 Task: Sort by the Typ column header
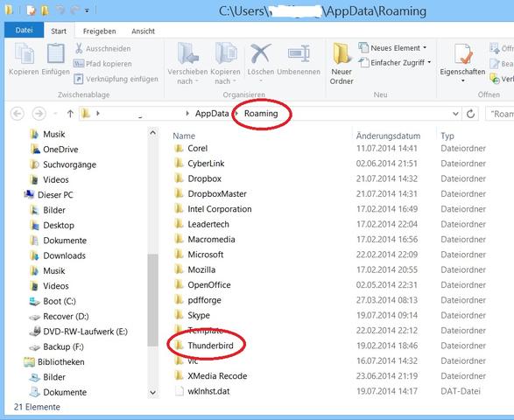tap(447, 136)
